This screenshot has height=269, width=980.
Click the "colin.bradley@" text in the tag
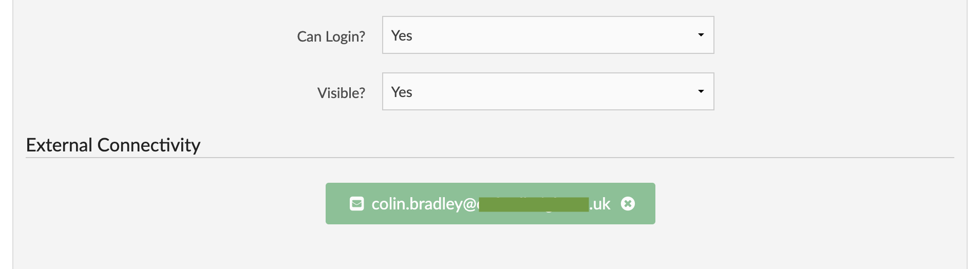click(x=424, y=204)
